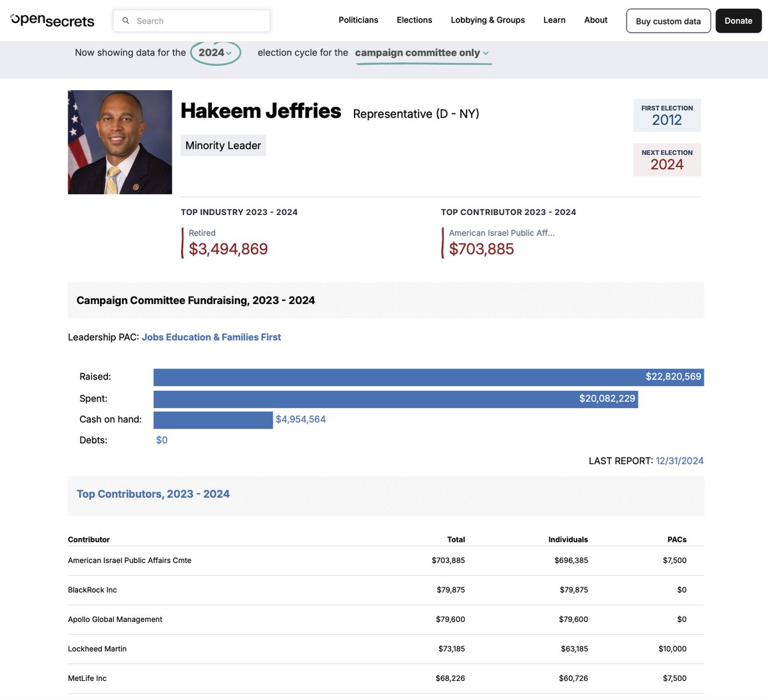Click the magnifier icon in the search bar

pos(126,20)
